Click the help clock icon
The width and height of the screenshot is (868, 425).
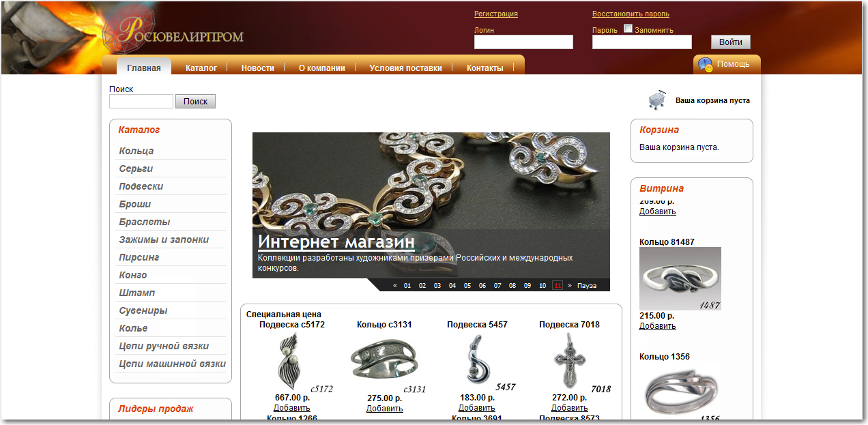coord(705,65)
